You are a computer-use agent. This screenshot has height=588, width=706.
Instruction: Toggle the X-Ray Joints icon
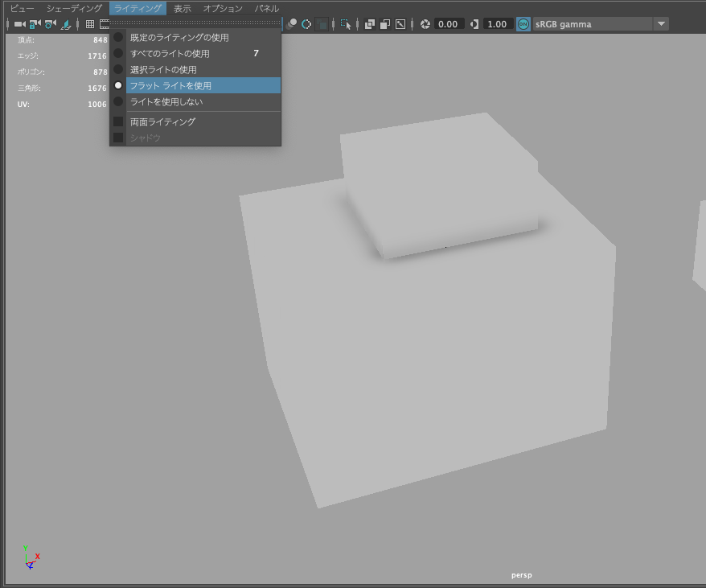click(x=400, y=24)
